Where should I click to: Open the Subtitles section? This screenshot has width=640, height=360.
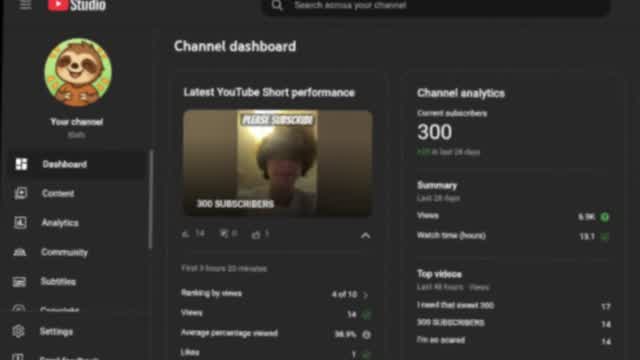[58, 282]
